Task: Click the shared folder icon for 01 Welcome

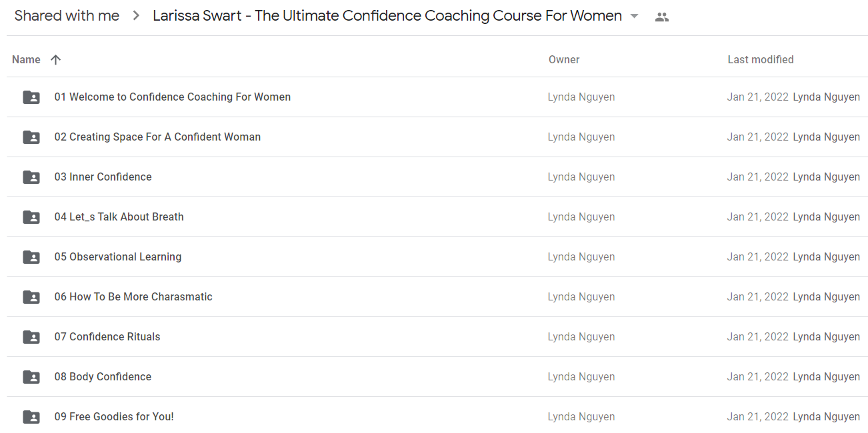Action: 31,97
